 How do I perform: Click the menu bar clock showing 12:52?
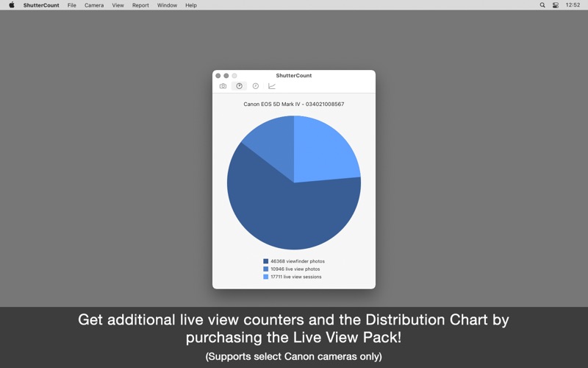point(573,5)
